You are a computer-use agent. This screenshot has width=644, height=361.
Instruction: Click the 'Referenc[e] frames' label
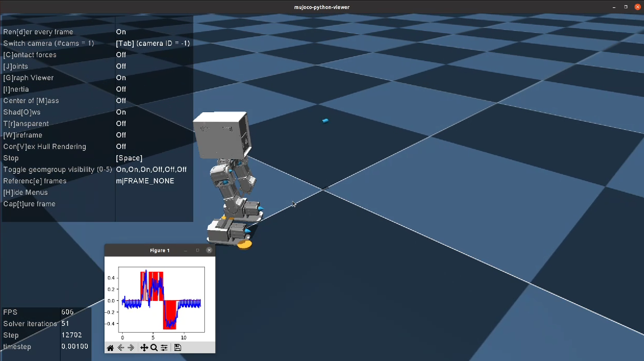coord(35,181)
